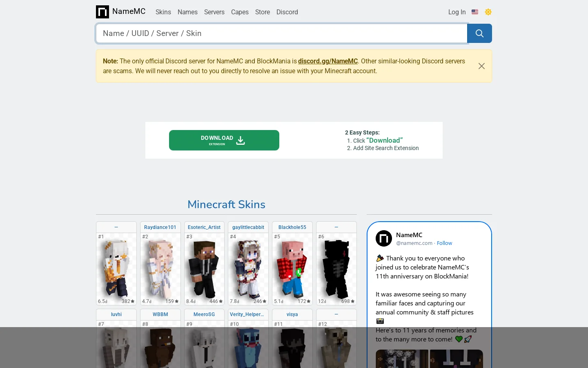Click NameMC name in embedded post
588x368 pixels.
(x=409, y=235)
